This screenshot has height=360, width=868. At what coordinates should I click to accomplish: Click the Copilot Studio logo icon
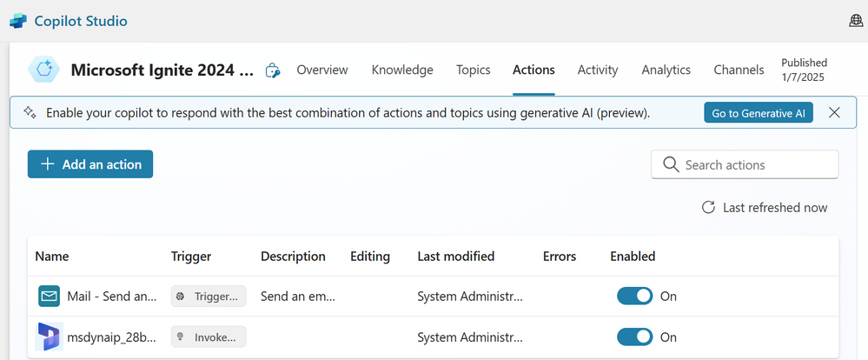(18, 22)
